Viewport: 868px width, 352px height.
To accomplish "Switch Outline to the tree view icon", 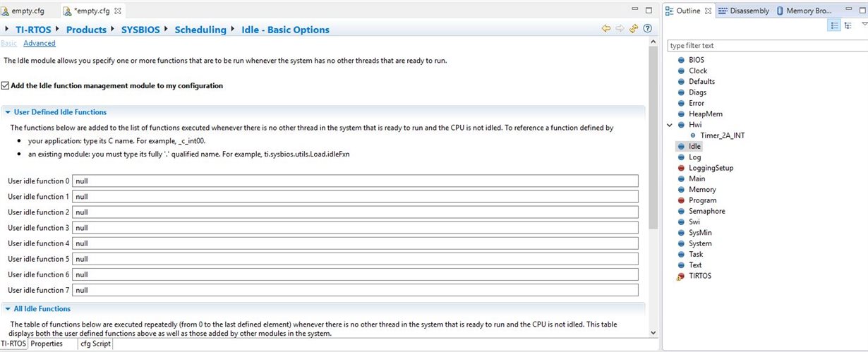I will (847, 26).
